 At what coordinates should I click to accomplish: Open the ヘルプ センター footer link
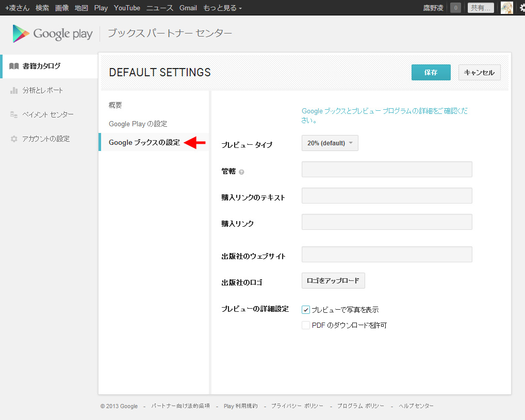point(416,406)
